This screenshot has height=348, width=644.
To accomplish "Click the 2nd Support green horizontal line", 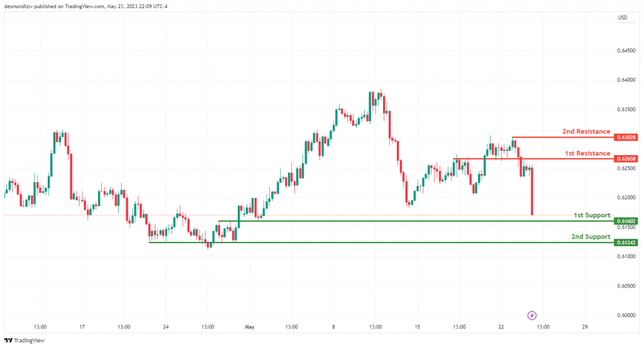I will click(380, 242).
